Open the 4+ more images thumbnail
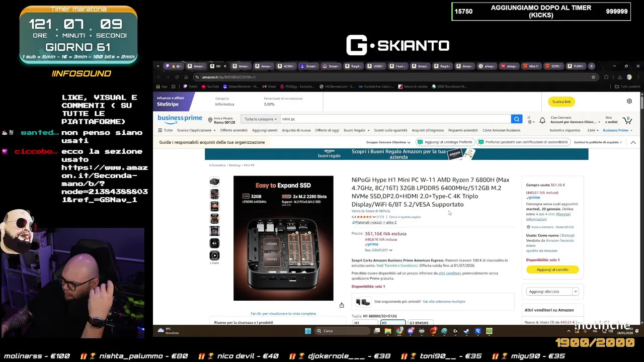This screenshot has height=362, width=644. coord(214,243)
